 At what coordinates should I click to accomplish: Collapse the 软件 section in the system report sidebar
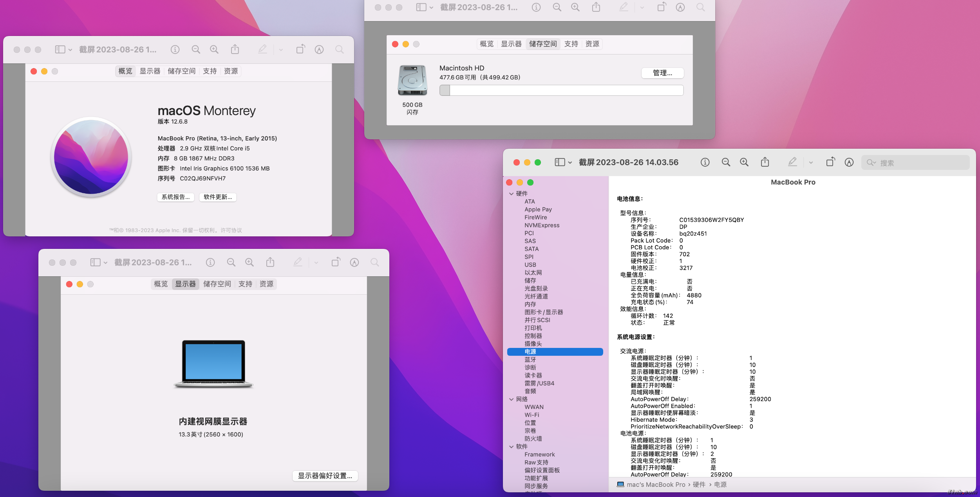click(511, 447)
